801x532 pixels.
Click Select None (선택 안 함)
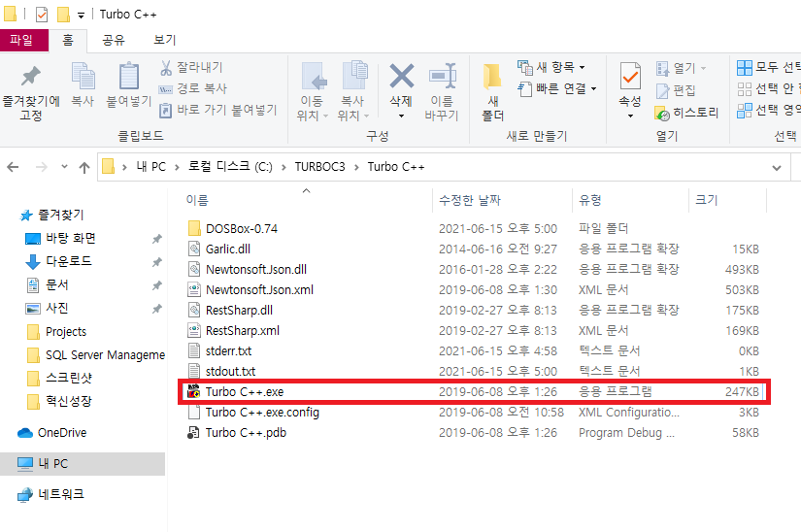pos(769,89)
